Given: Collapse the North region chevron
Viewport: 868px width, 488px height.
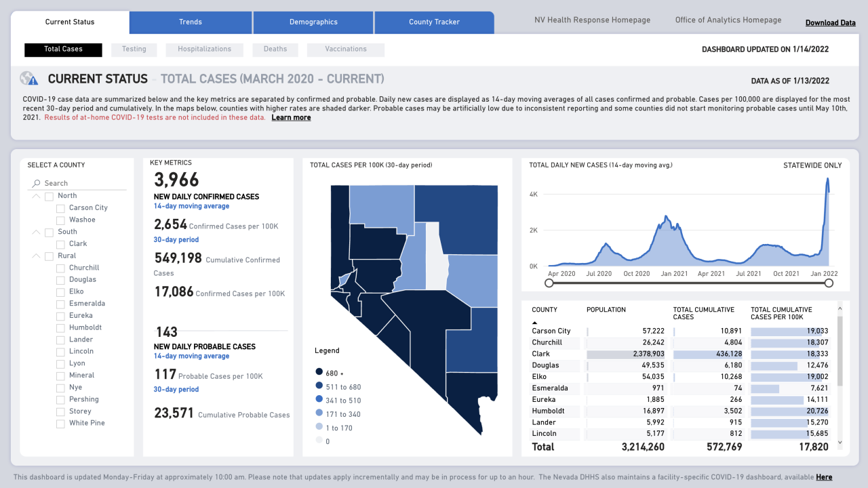Looking at the screenshot, I should pyautogui.click(x=35, y=196).
